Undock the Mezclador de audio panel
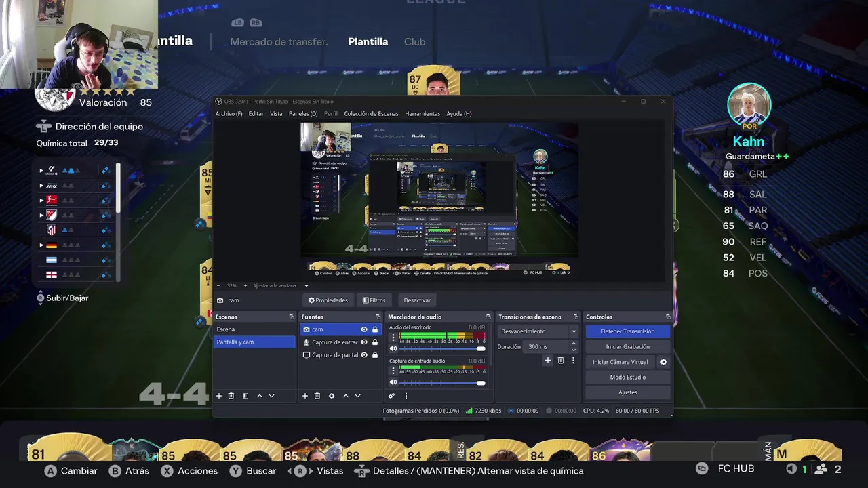Viewport: 868px width, 488px height. [488, 317]
